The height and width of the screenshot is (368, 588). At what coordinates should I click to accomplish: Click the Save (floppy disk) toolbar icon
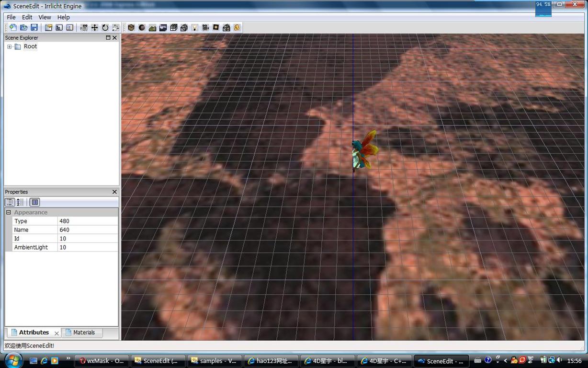click(x=34, y=28)
